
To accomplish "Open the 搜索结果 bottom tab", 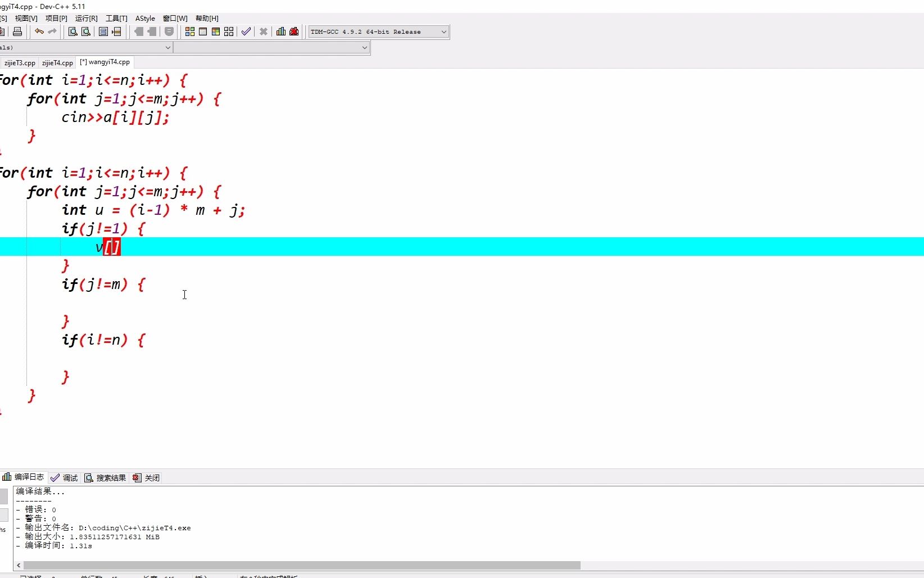I will (x=105, y=478).
